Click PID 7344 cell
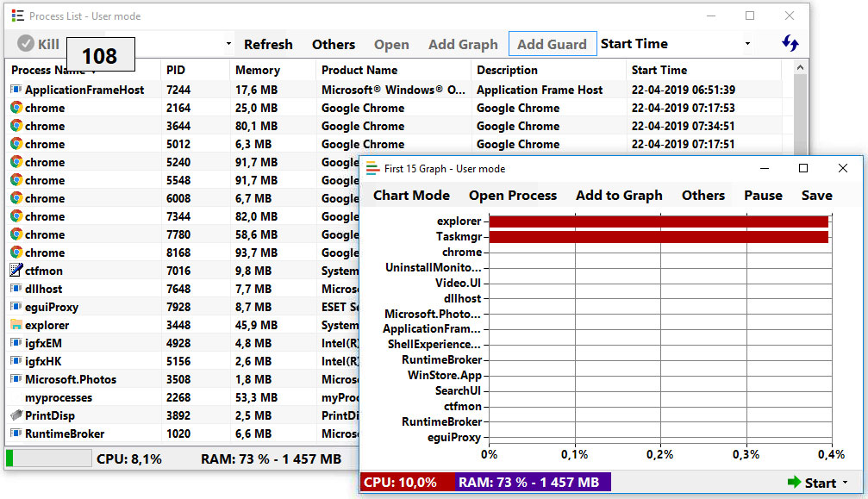The height and width of the screenshot is (499, 868). tap(178, 216)
